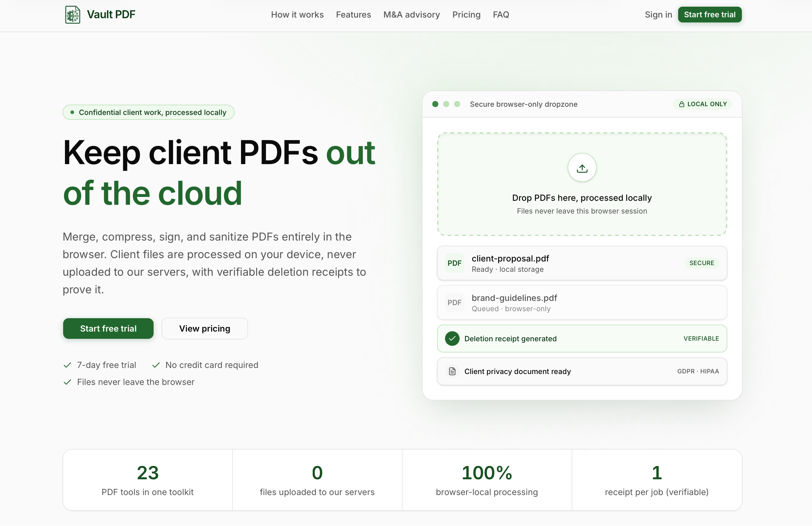Go to the Features nav link
This screenshot has height=526, width=812.
(353, 15)
